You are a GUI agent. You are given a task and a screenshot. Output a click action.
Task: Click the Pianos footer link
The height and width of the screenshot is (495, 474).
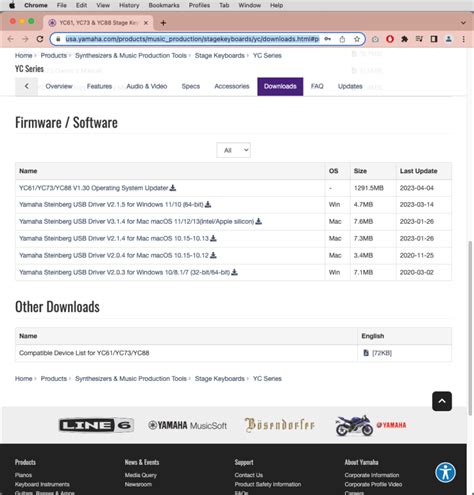(x=23, y=475)
